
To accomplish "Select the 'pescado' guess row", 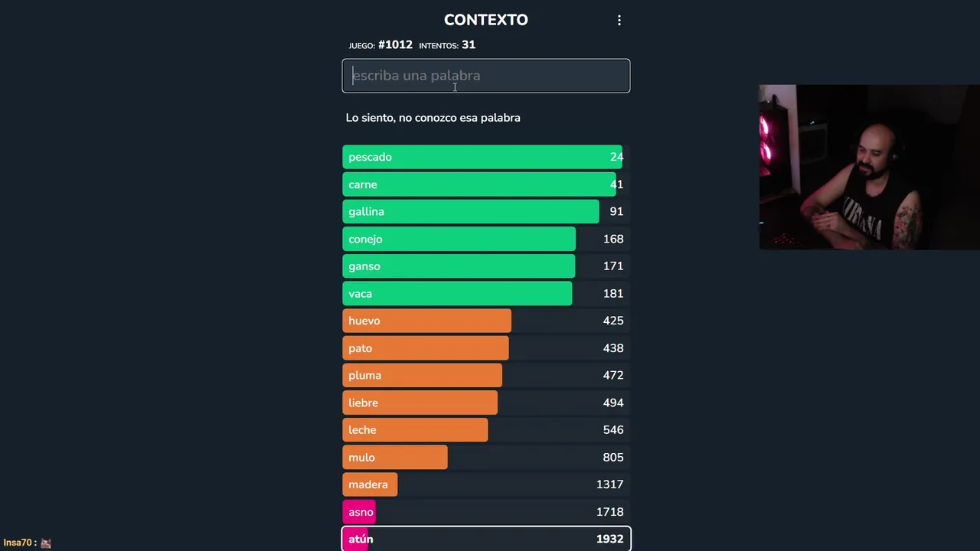I will (485, 157).
